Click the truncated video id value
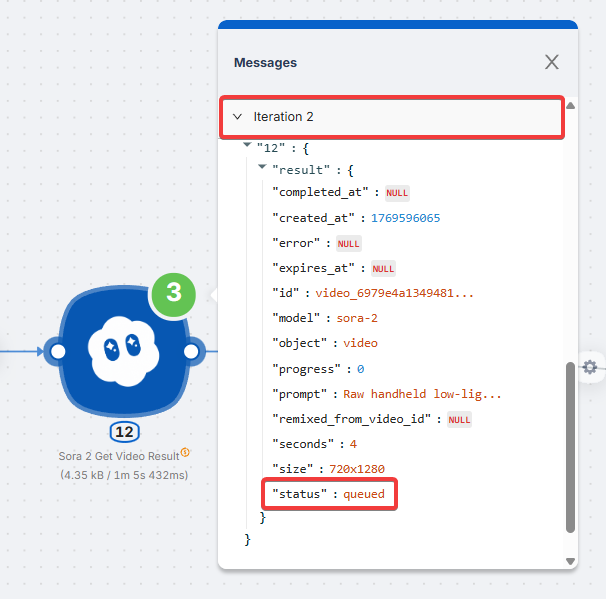606x599 pixels. click(x=395, y=292)
